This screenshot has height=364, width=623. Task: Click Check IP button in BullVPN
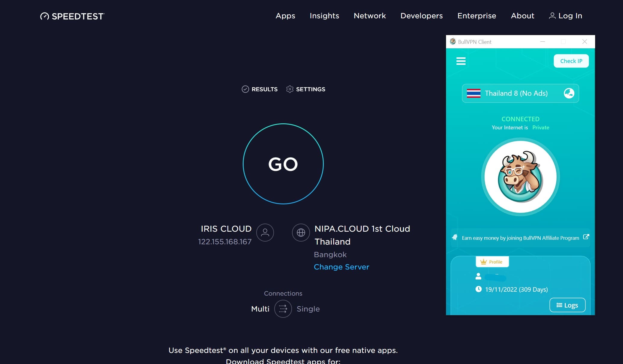[571, 61]
